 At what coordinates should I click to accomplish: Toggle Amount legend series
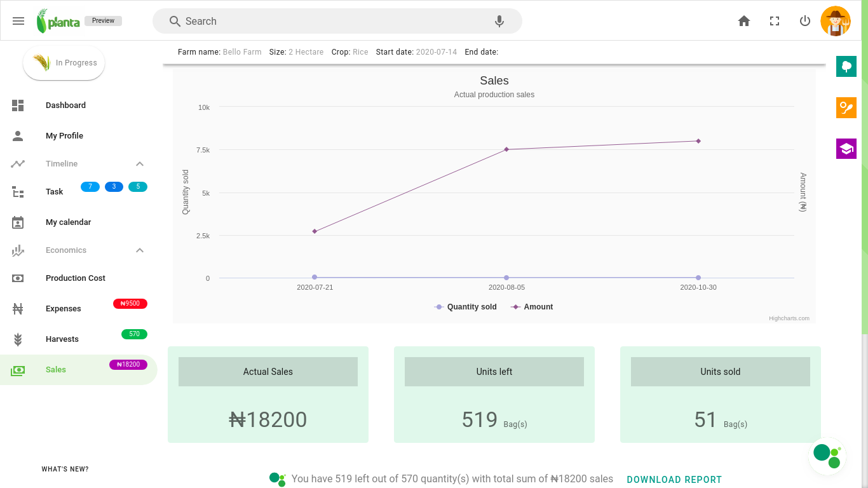tap(532, 307)
